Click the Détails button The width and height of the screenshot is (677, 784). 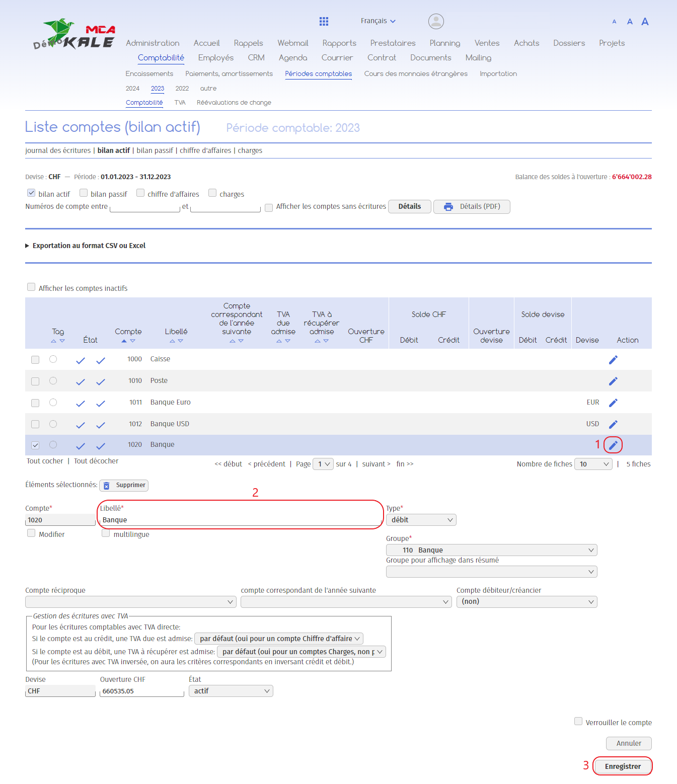[410, 207]
